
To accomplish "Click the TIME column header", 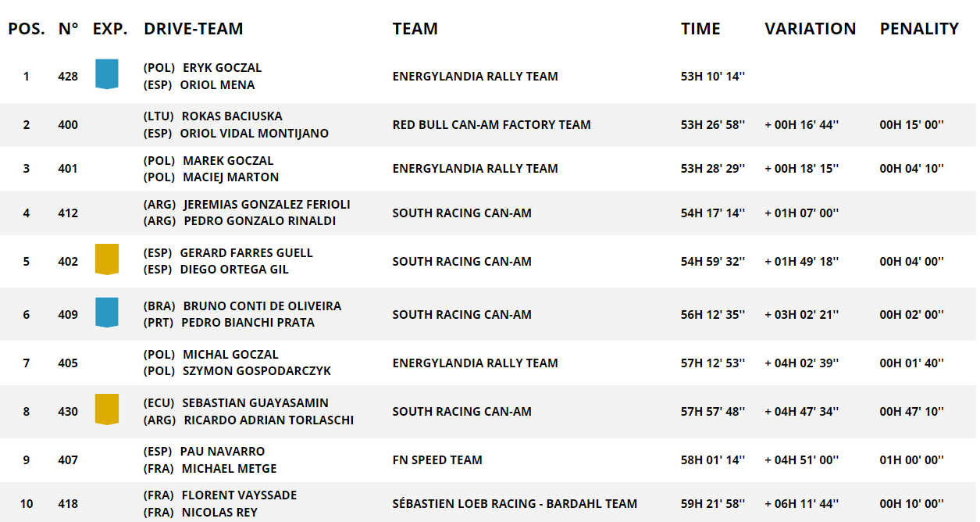I will 700,29.
